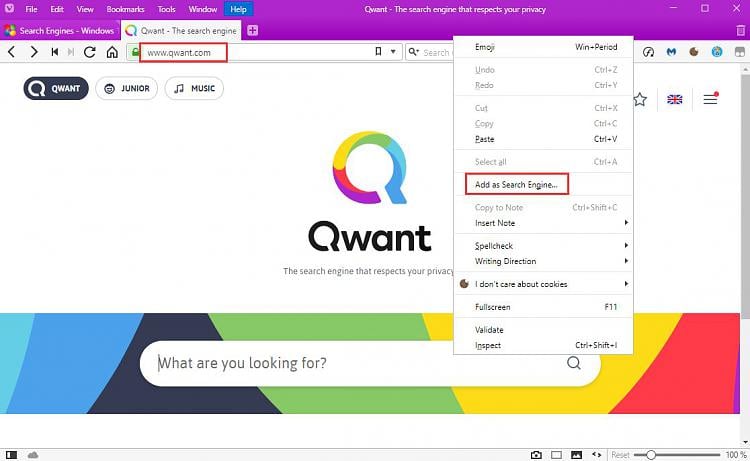Toggle images display in status bar
Viewport: 750px width, 461px height.
[x=576, y=455]
